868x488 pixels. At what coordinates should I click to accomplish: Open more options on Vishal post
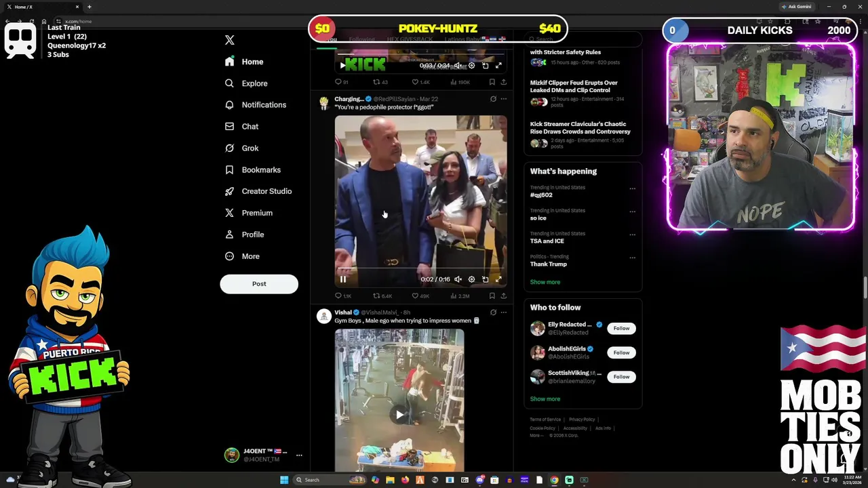[503, 312]
